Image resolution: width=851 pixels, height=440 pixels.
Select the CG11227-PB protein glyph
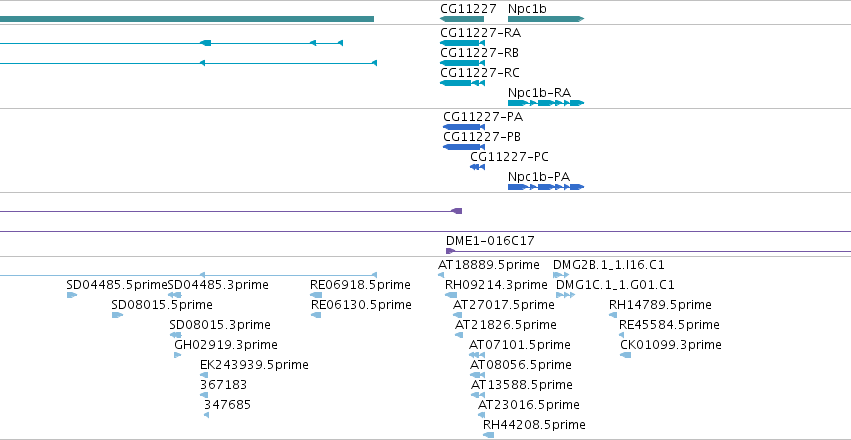464,147
